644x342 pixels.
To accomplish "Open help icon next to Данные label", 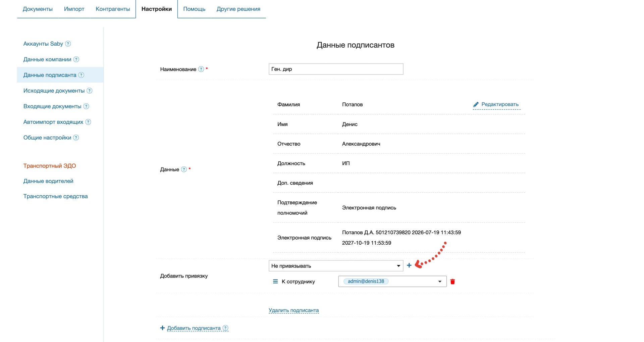I will [x=184, y=169].
